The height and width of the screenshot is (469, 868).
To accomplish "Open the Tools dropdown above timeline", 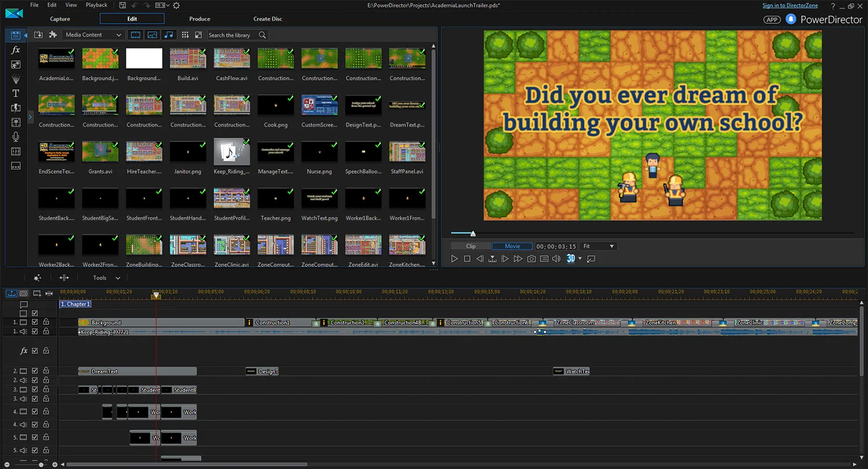I will [x=106, y=278].
